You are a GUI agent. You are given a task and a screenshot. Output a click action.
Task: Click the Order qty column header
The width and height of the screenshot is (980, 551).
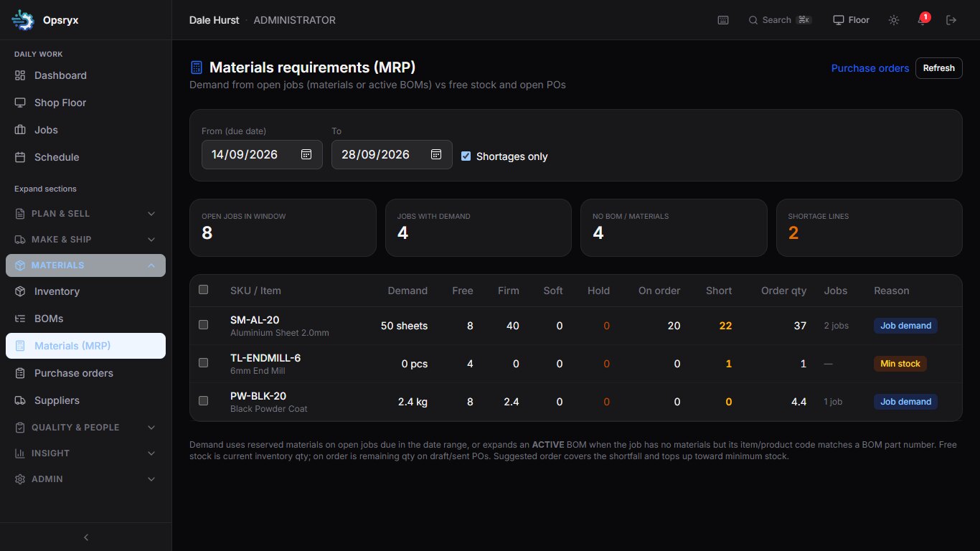(783, 291)
